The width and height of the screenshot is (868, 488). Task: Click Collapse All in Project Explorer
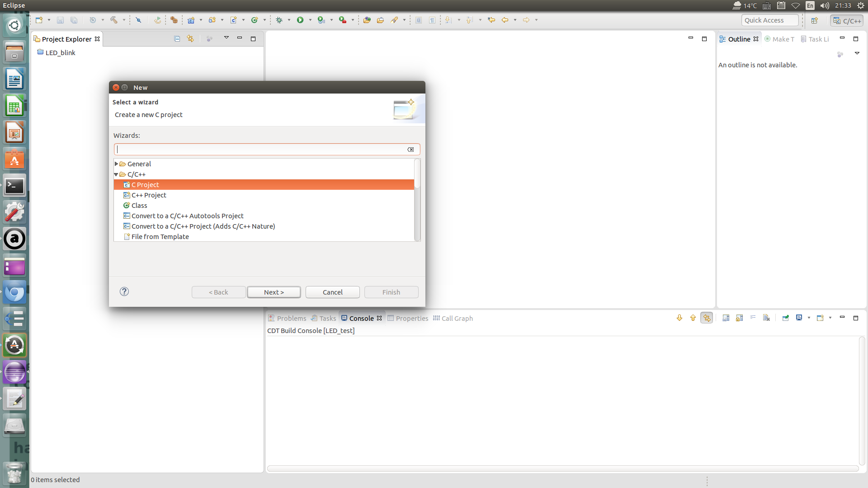(x=177, y=39)
